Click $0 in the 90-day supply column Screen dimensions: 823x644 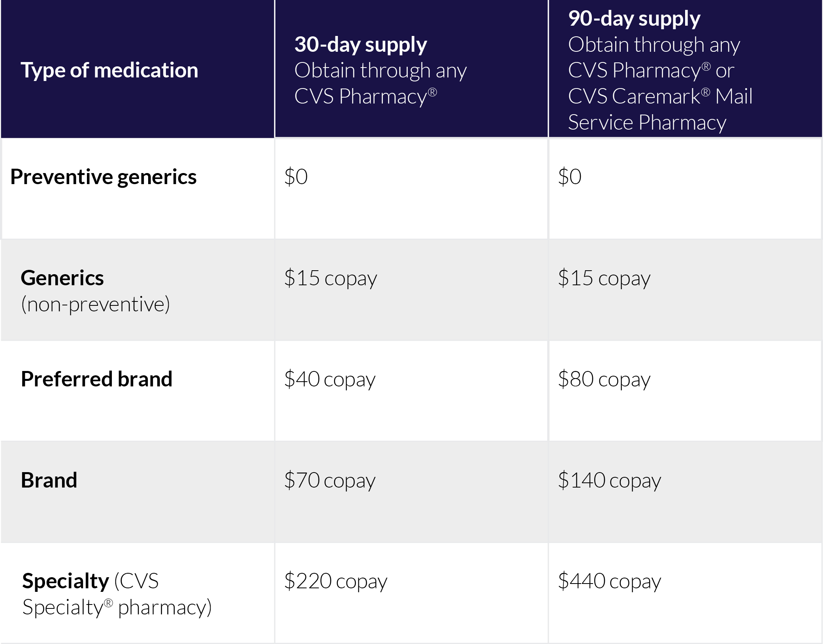point(570,177)
